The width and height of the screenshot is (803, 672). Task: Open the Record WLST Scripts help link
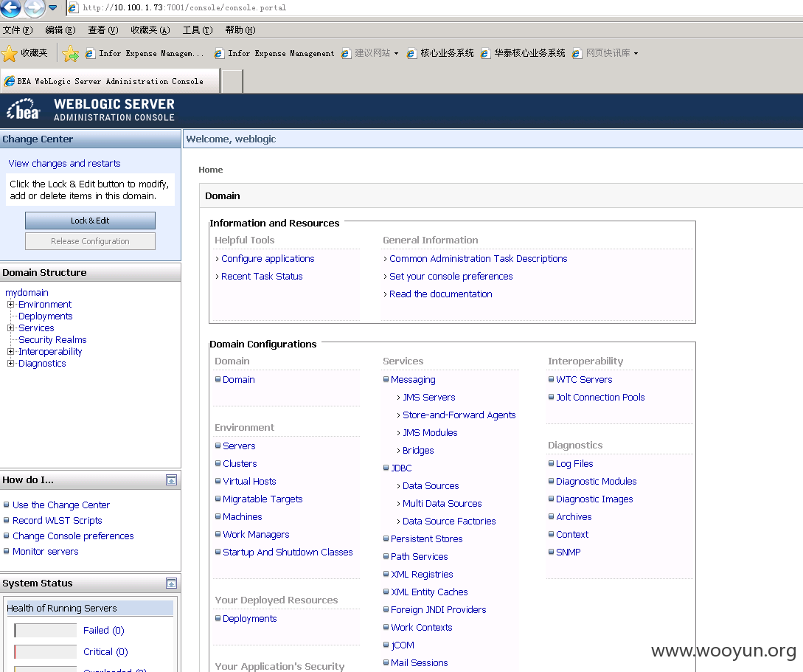click(x=58, y=520)
